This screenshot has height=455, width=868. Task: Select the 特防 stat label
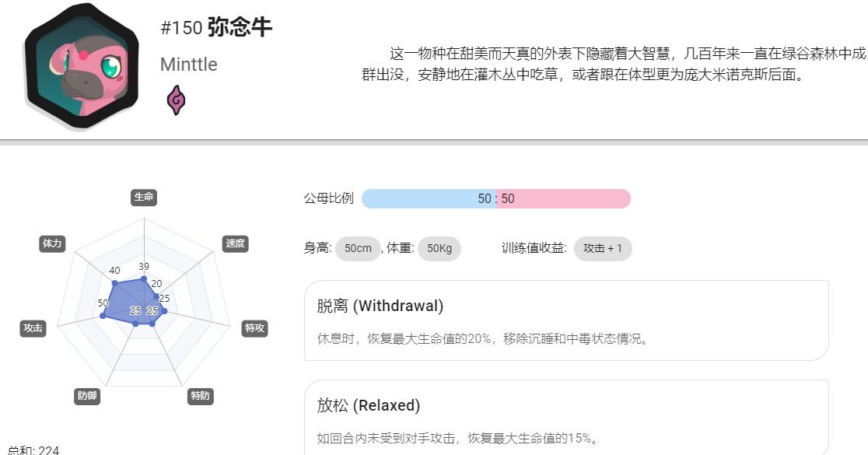(x=201, y=396)
